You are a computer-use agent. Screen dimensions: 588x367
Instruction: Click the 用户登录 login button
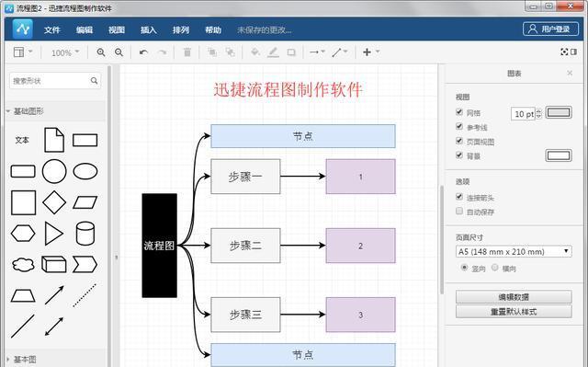pos(550,29)
